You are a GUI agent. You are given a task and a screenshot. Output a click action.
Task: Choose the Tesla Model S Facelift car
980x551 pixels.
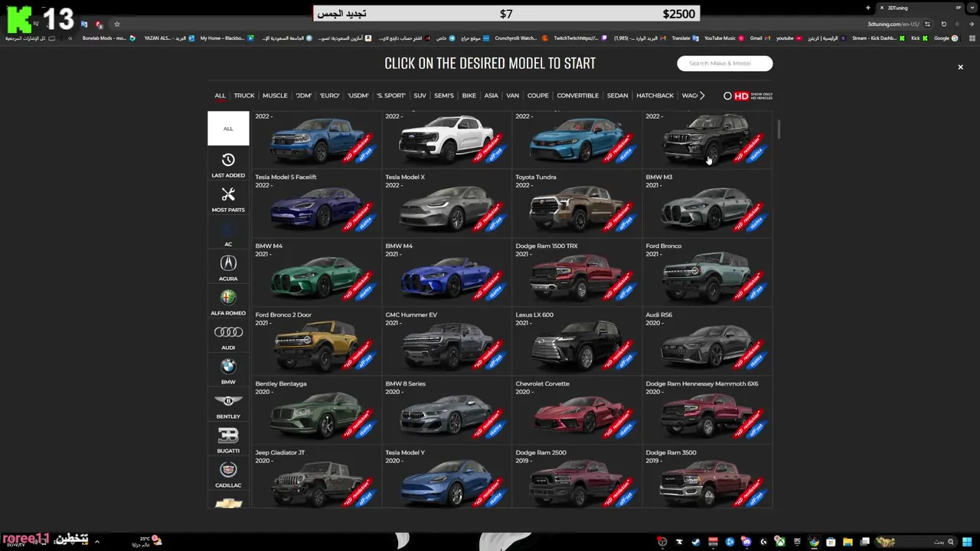point(317,204)
